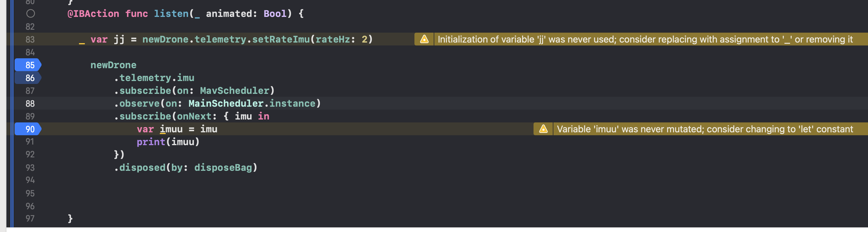
Task: Click 'Bool' type annotation
Action: (x=275, y=13)
